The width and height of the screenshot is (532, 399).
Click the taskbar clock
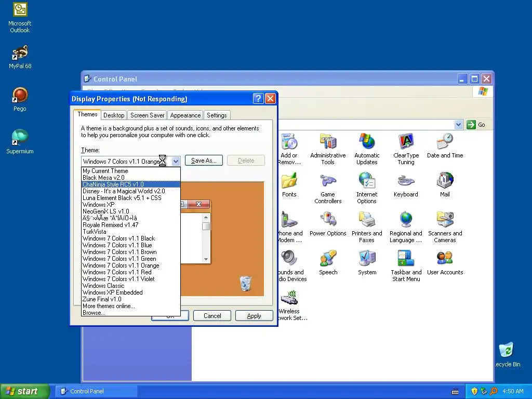click(x=513, y=391)
